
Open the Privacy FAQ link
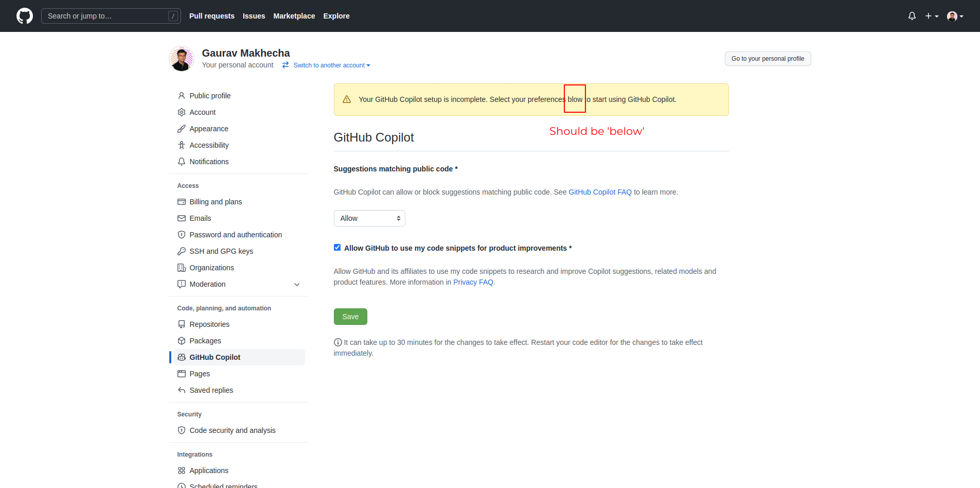point(473,282)
